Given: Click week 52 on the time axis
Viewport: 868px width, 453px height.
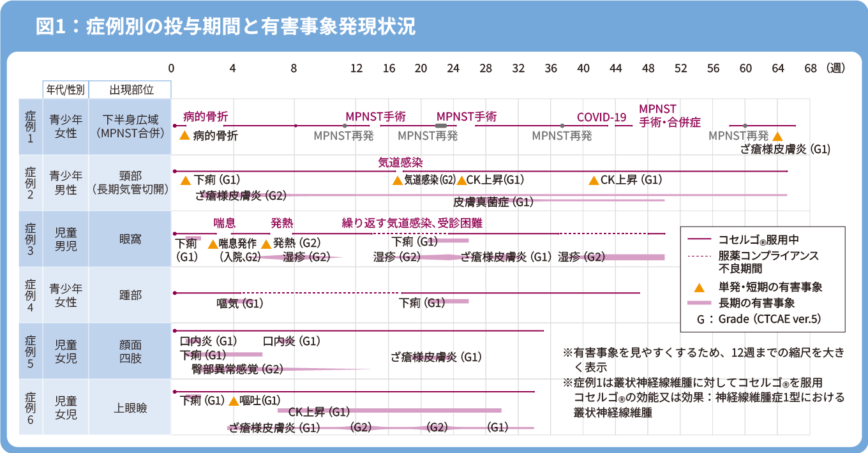Looking at the screenshot, I should [x=680, y=68].
